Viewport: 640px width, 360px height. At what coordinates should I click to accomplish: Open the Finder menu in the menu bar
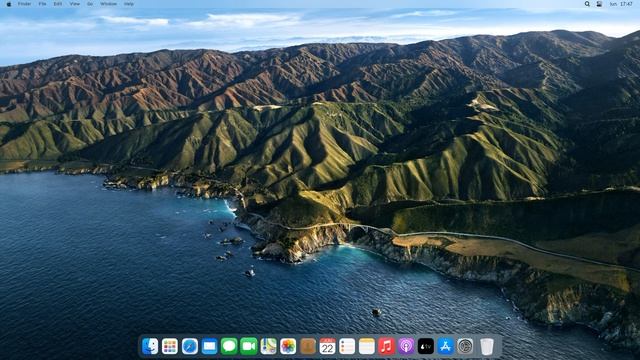point(24,4)
